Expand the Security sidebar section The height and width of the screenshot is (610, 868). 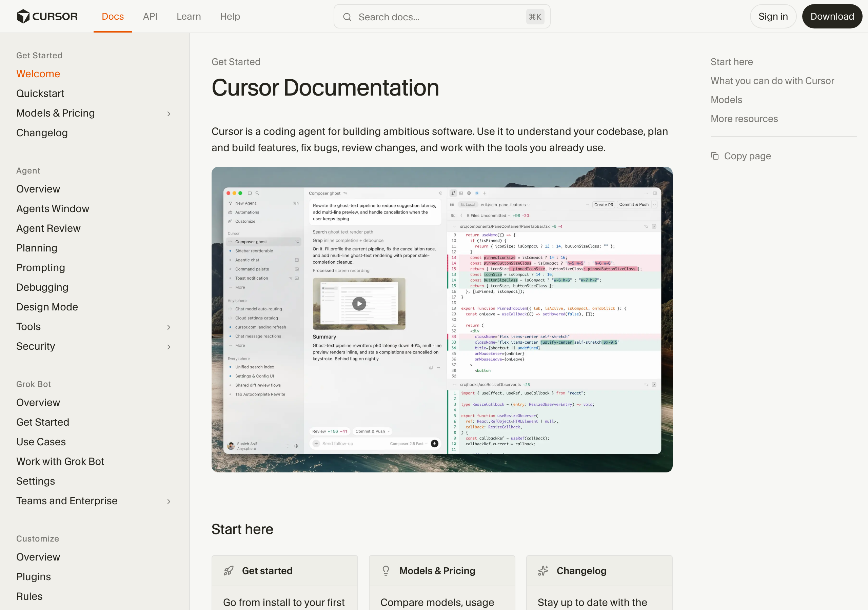coord(169,347)
